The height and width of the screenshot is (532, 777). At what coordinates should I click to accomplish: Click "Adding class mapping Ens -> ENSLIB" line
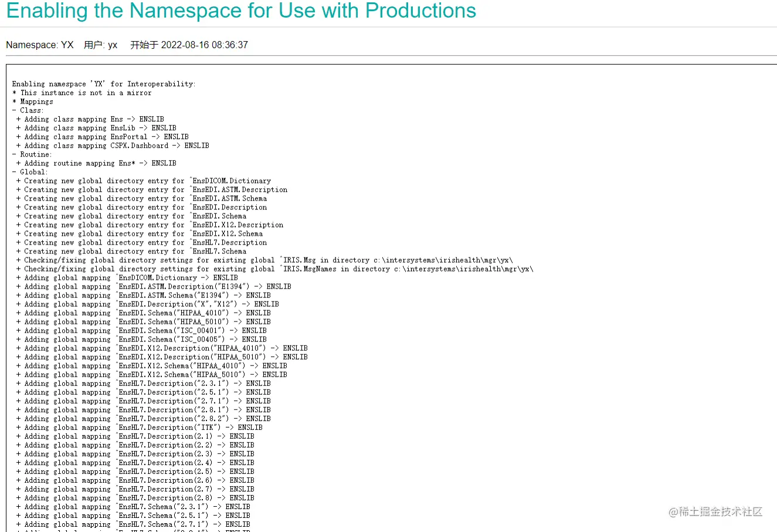90,119
